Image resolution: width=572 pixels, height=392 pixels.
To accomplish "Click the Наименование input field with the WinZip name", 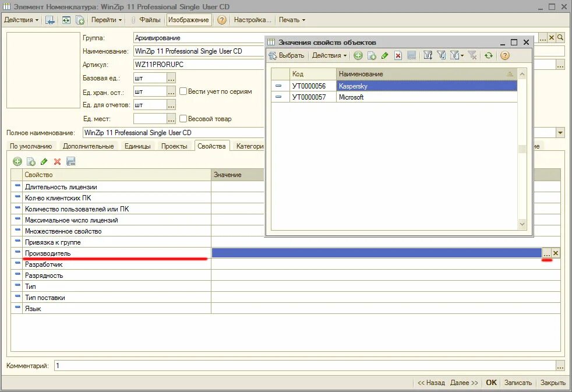I will [x=200, y=51].
